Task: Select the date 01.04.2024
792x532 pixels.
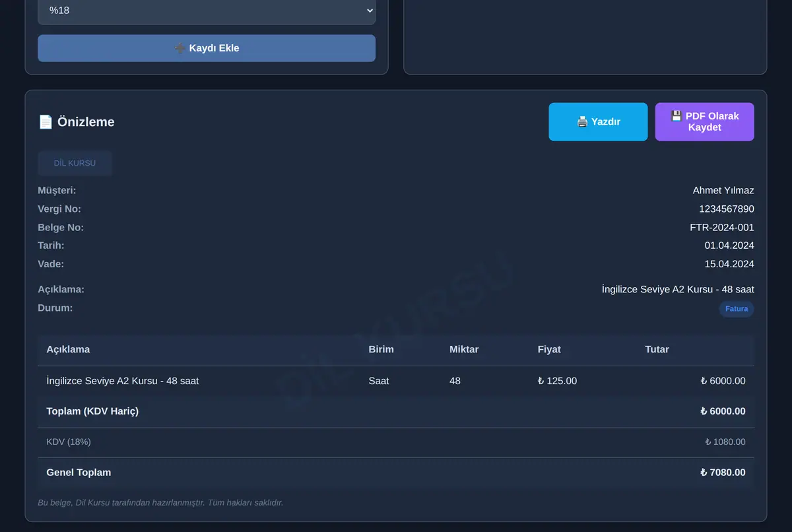Action: coord(729,246)
